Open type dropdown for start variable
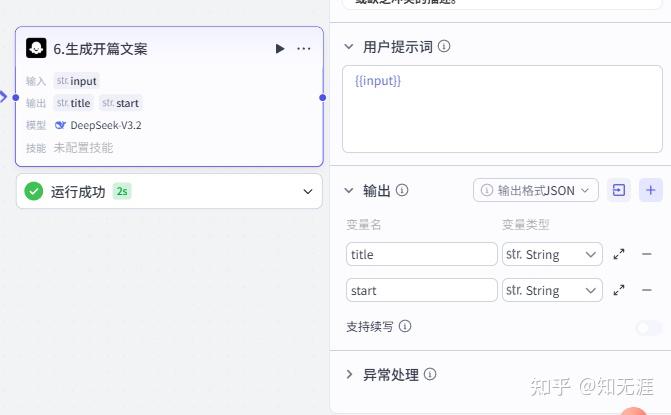Viewport: 671px width, 415px height. [x=552, y=290]
